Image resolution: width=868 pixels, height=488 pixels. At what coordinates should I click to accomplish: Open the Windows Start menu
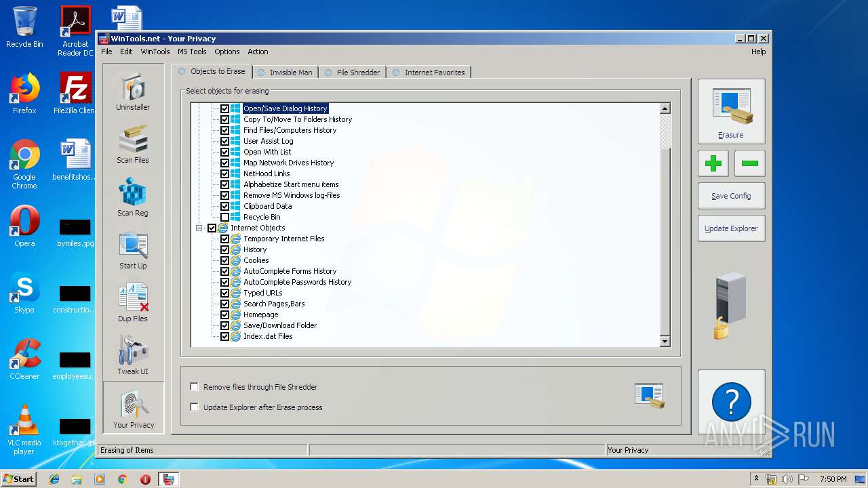tap(19, 479)
